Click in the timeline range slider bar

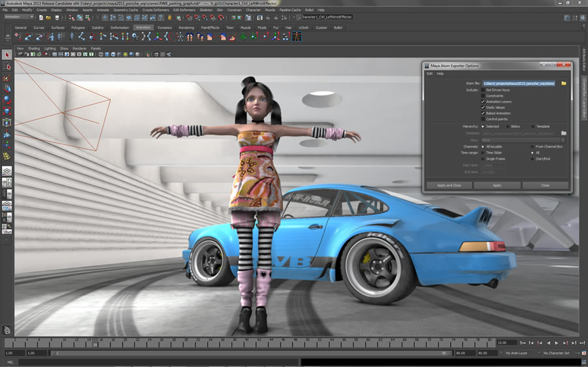point(248,353)
